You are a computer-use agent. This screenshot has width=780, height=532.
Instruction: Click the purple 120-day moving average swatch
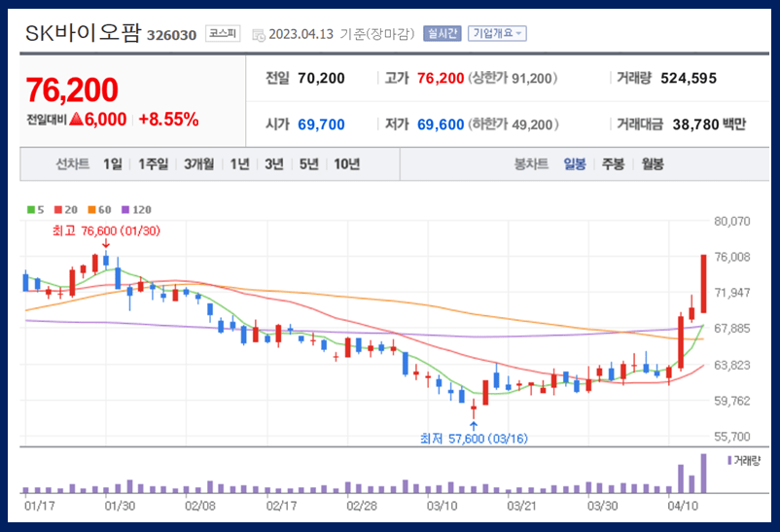(x=125, y=210)
